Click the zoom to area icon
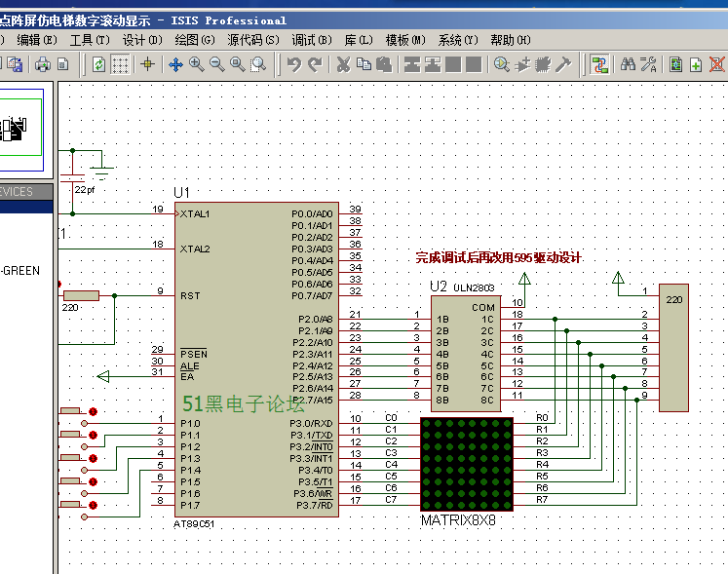This screenshot has width=728, height=574. [x=258, y=64]
